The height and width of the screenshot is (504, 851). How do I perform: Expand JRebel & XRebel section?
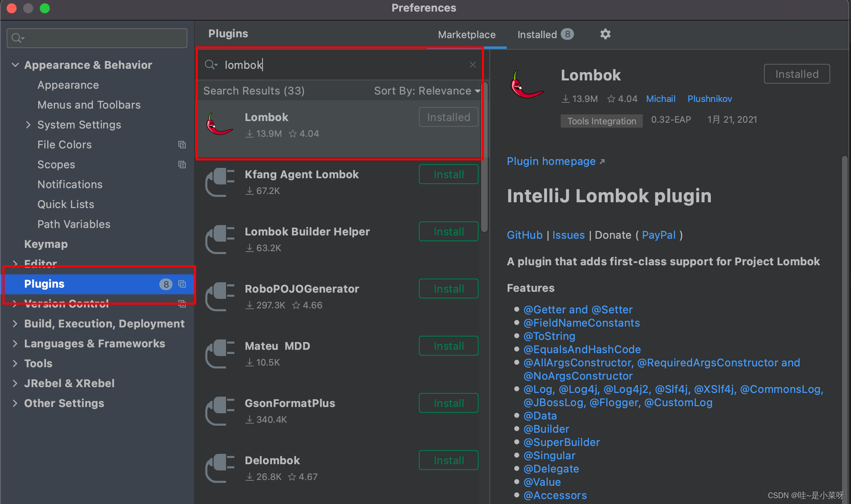(x=15, y=383)
